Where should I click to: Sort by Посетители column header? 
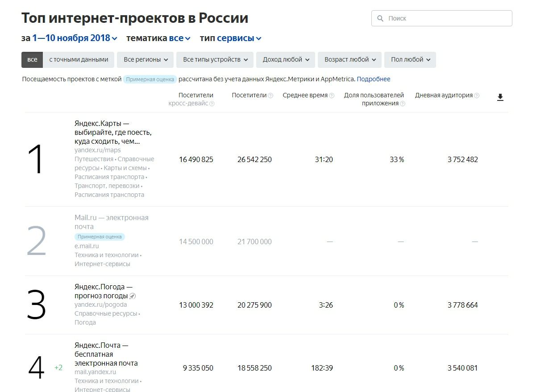[x=249, y=96]
